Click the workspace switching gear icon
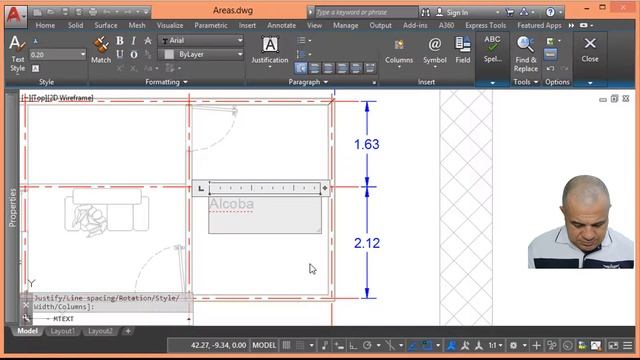 (513, 346)
